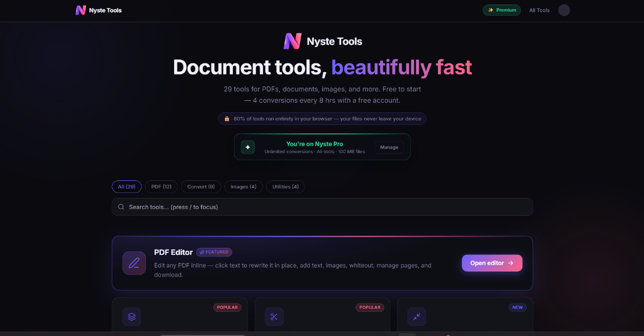This screenshot has width=644, height=336.
Task: Click the FEATURED badge beside PDF Editor
Action: point(214,252)
